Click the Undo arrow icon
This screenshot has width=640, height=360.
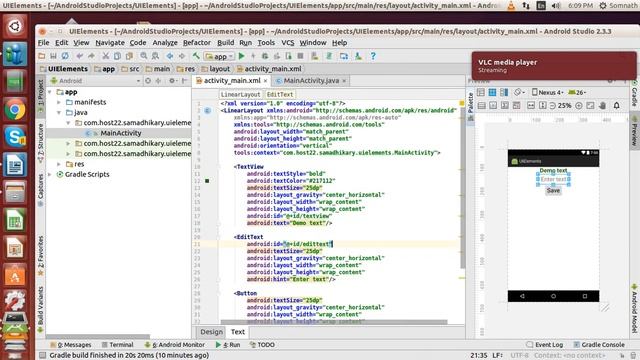[80, 56]
